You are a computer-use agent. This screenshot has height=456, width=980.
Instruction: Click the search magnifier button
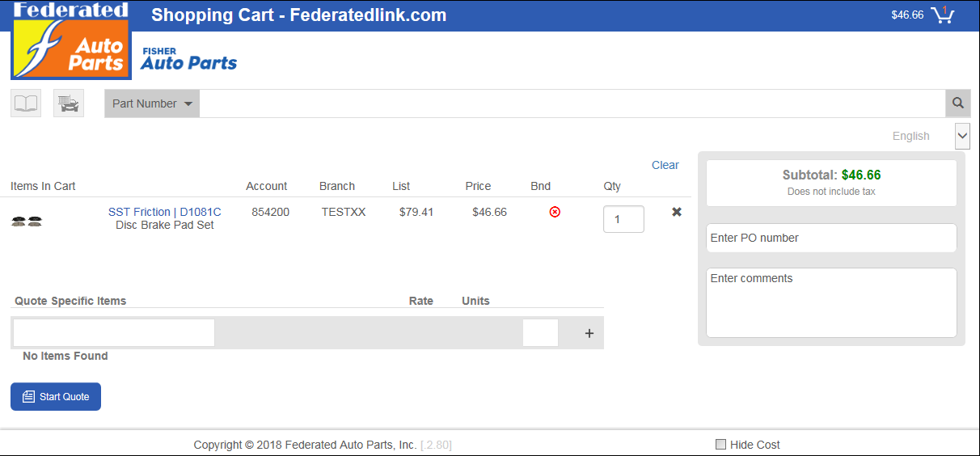958,103
